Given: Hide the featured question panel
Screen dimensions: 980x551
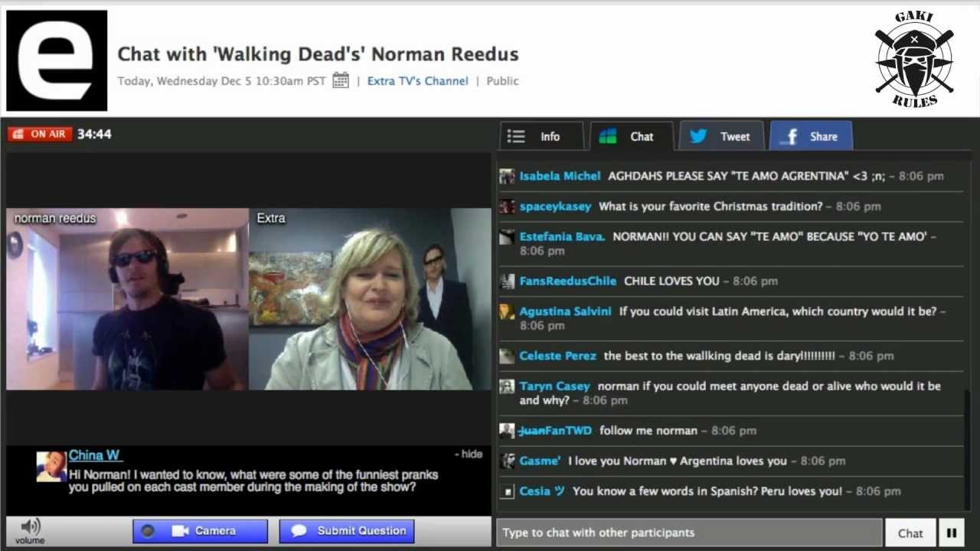Looking at the screenshot, I should pyautogui.click(x=469, y=454).
